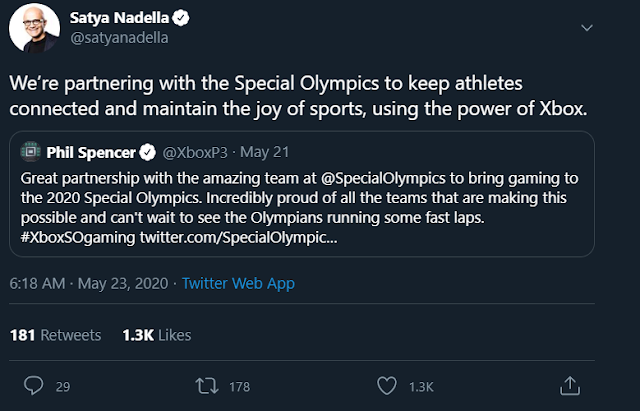Viewport: 640px width, 411px height.
Task: Open the @XboxP3 handle
Action: pyautogui.click(x=193, y=153)
